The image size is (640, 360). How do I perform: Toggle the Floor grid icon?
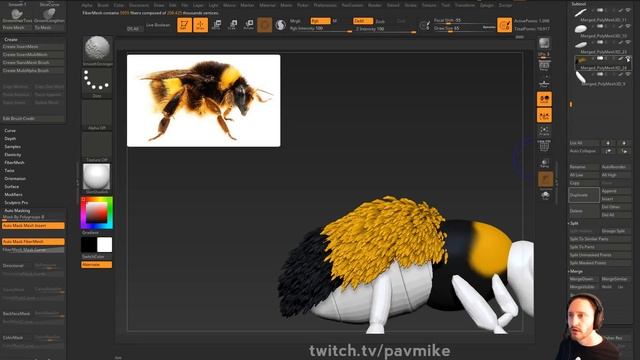544,83
